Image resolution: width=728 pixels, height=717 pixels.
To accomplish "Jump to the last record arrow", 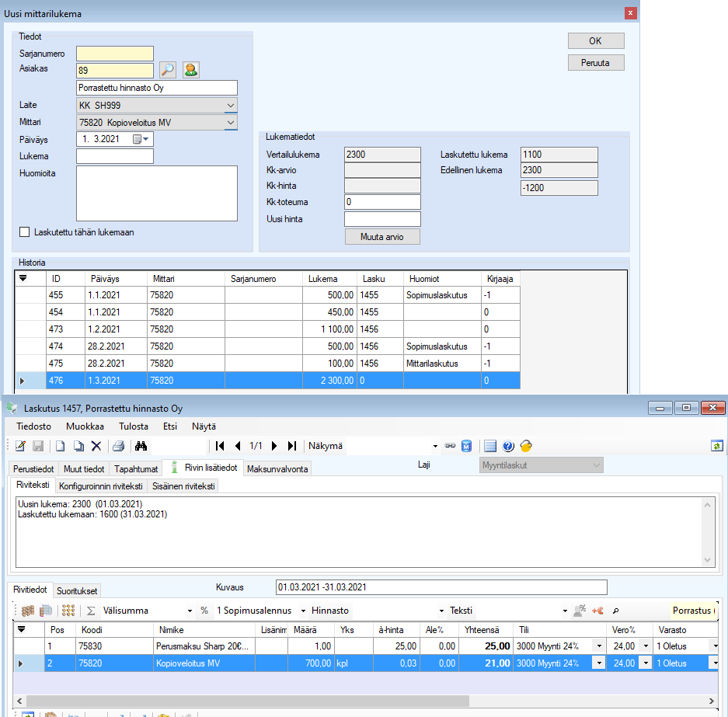I will (x=291, y=446).
